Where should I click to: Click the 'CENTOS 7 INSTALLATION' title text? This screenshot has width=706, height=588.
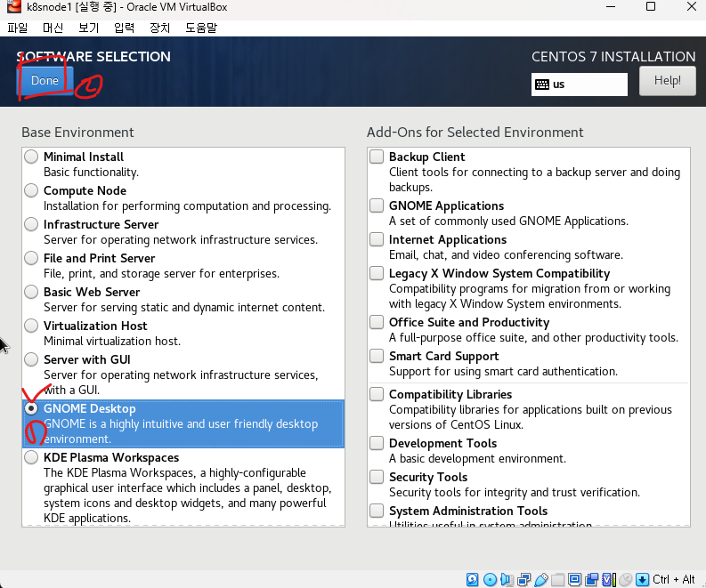point(613,57)
